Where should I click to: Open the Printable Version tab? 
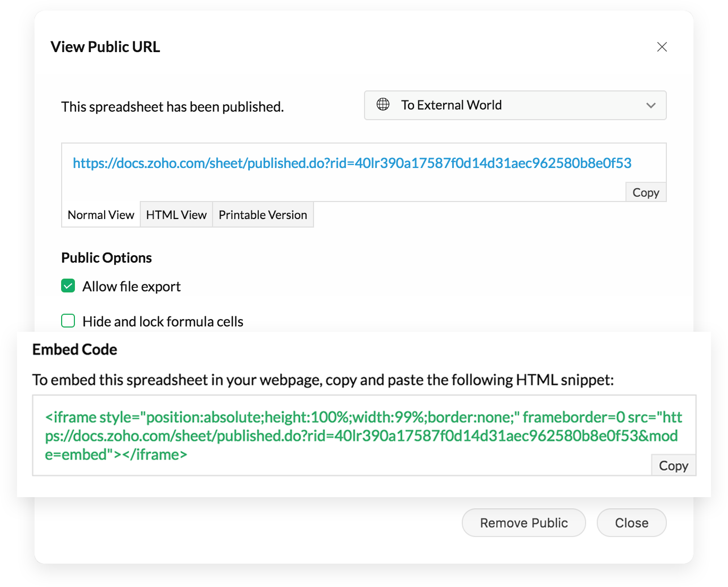(263, 214)
